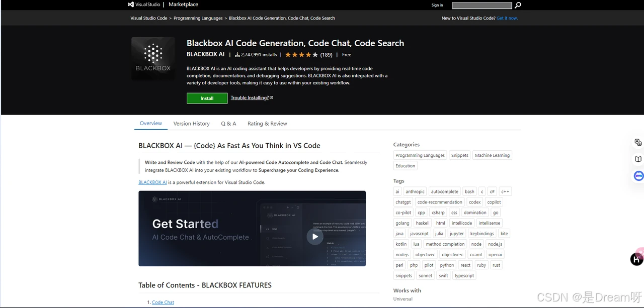Click the Marketplace header link
The width and height of the screenshot is (644, 308).
183,5
